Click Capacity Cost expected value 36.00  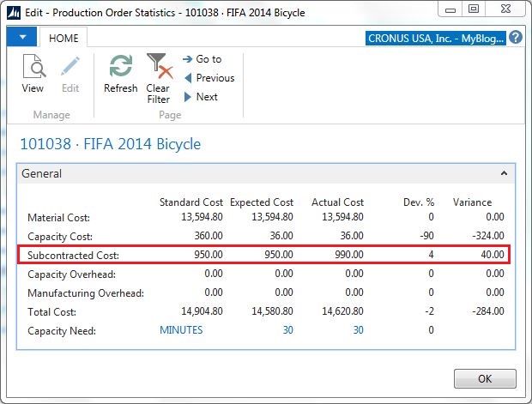(x=281, y=236)
